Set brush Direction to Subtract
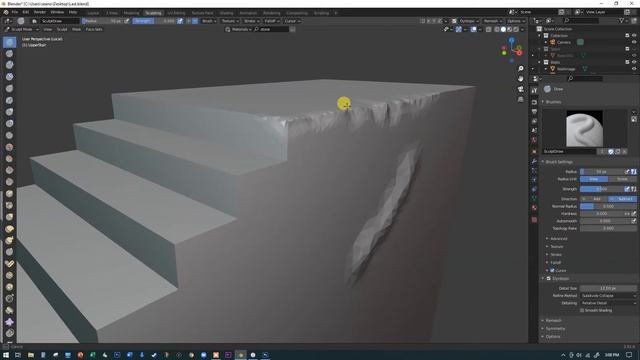 622,198
